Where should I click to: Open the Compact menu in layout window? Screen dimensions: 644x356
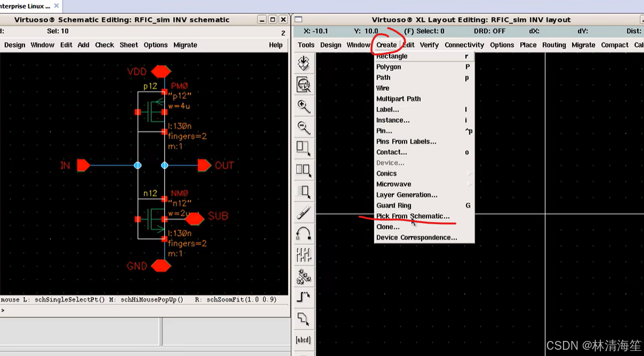coord(615,45)
